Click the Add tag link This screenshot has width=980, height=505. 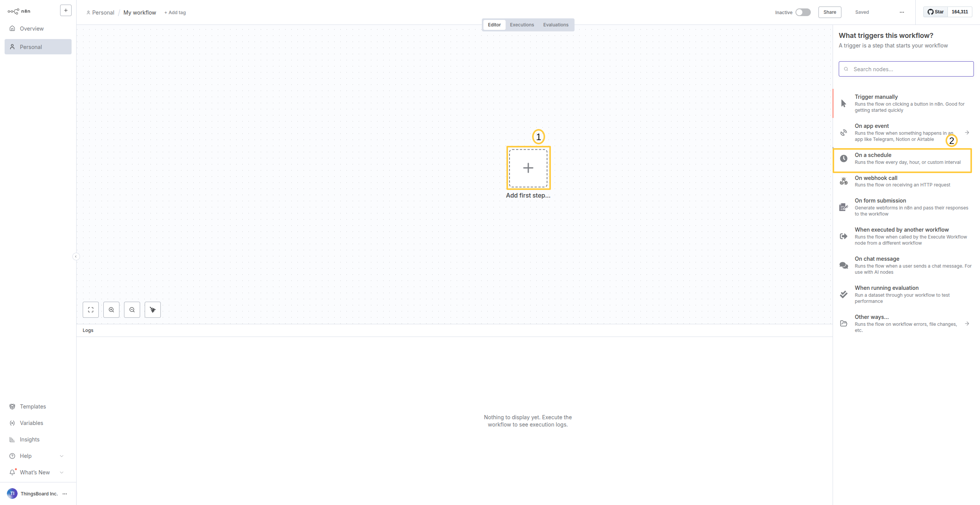pyautogui.click(x=175, y=13)
